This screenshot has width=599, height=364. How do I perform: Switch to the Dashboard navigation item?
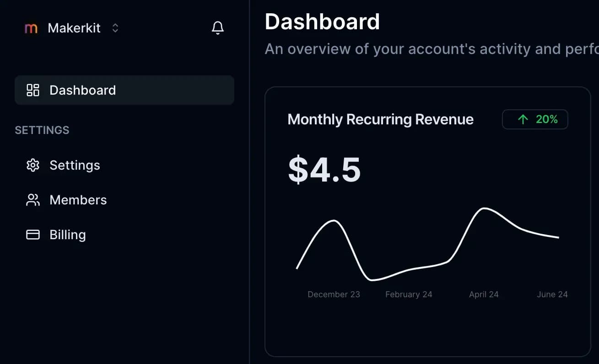[x=82, y=90]
